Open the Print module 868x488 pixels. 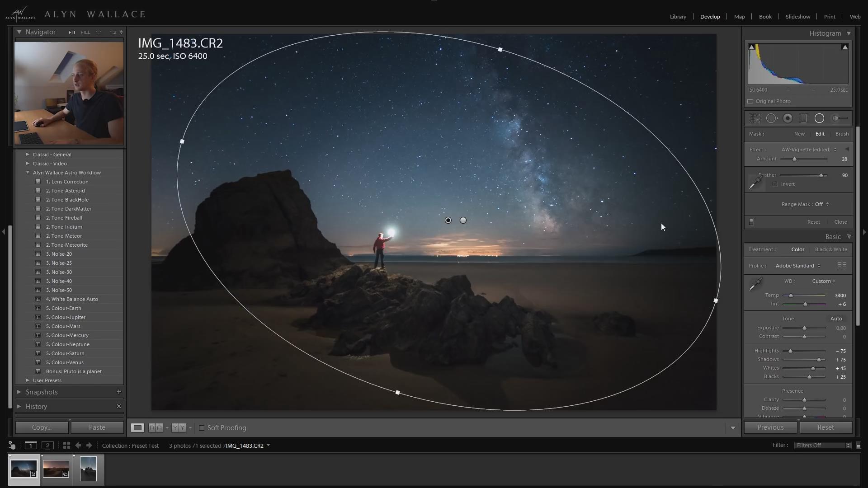pyautogui.click(x=830, y=17)
